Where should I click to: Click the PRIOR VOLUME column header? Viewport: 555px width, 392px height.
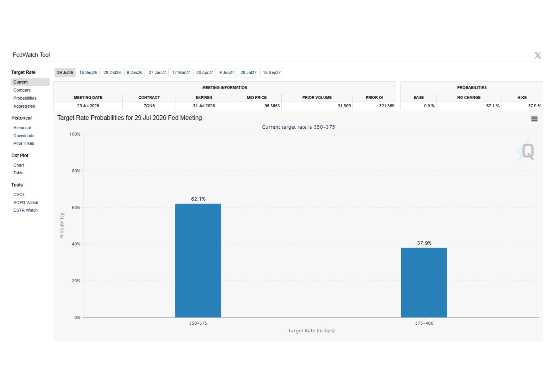pos(317,98)
